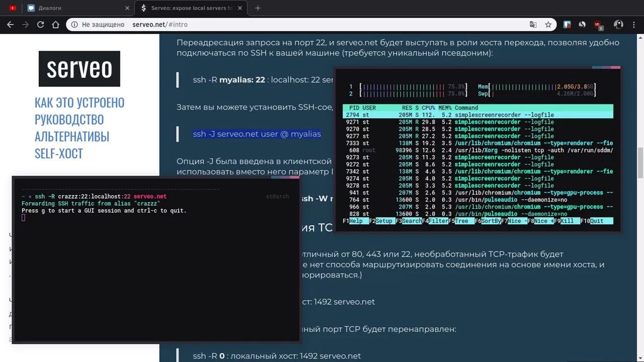644x362 pixels.
Task: Click F10 Quit in htop
Action: (x=597, y=221)
